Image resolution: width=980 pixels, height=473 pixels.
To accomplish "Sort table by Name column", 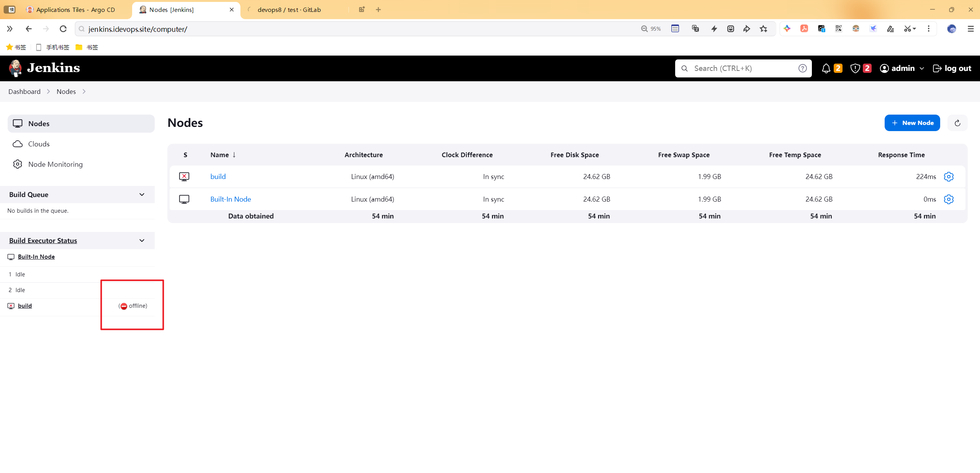I will pos(223,155).
